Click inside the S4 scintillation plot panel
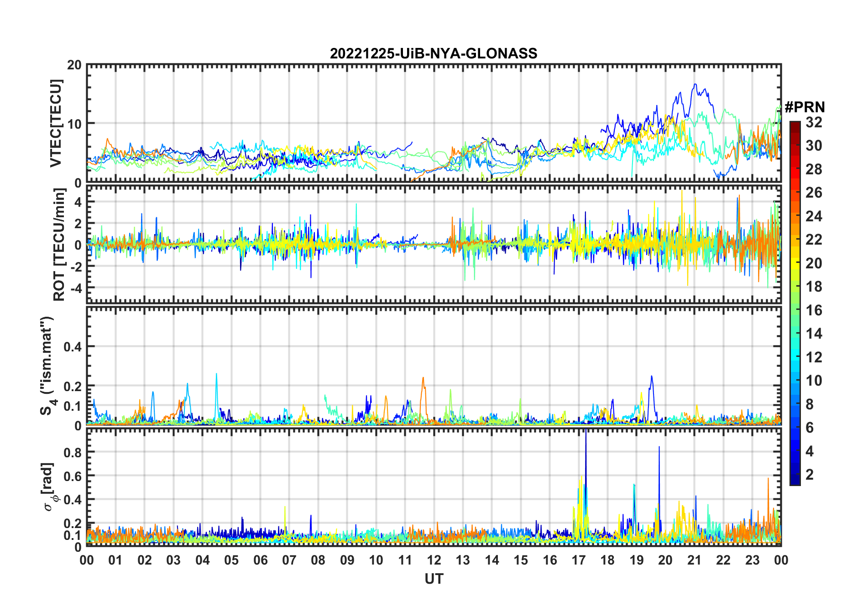 tap(434, 366)
